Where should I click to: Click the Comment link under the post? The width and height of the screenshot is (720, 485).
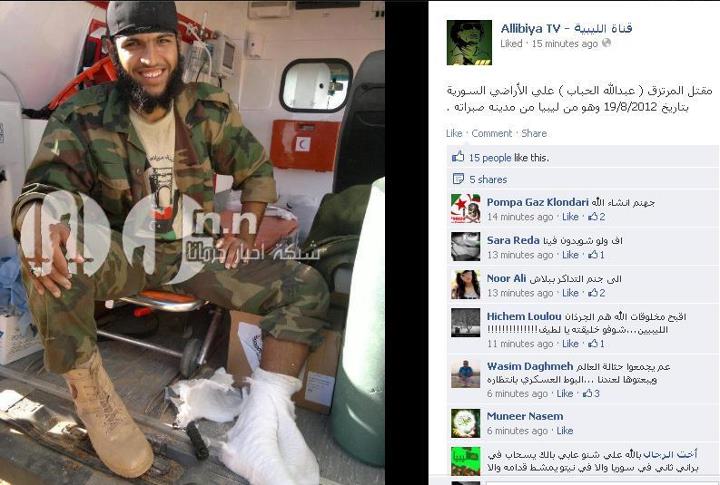pyautogui.click(x=491, y=133)
